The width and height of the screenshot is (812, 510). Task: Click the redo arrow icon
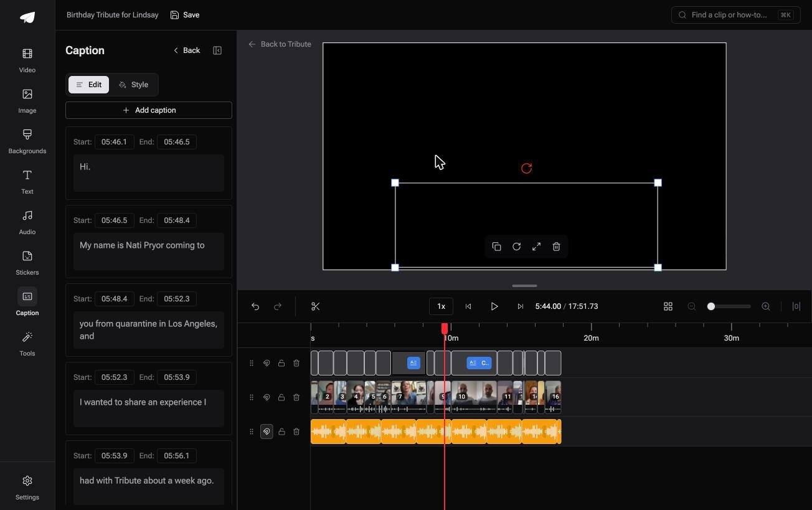coord(278,306)
